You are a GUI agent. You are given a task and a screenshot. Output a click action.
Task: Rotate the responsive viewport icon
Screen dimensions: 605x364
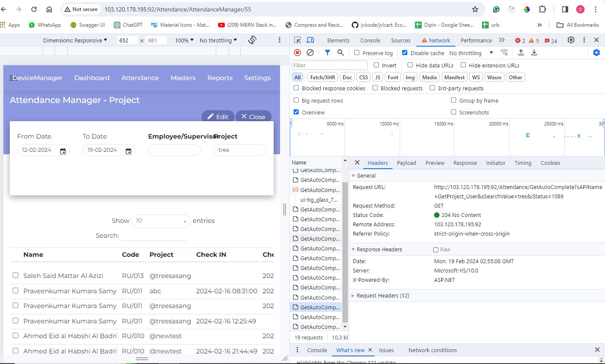coord(252,40)
